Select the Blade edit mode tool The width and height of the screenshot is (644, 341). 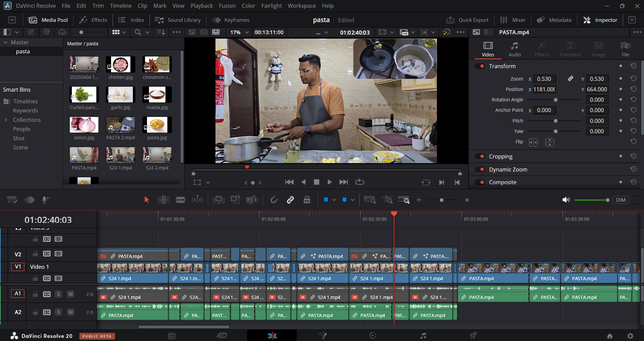tap(180, 200)
